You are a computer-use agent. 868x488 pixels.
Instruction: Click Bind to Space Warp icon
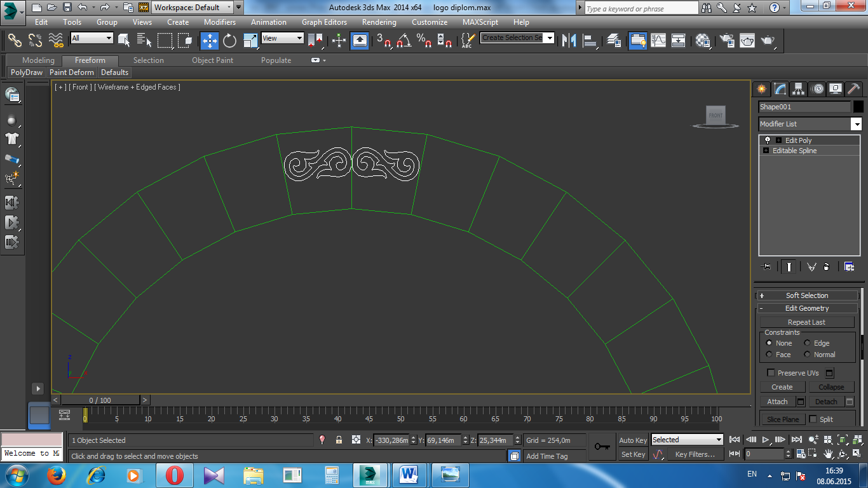[57, 40]
